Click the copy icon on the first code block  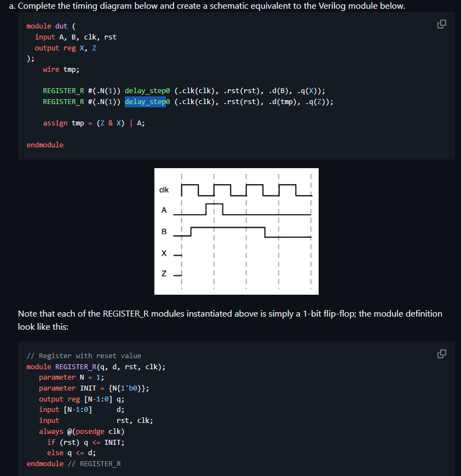(x=441, y=25)
